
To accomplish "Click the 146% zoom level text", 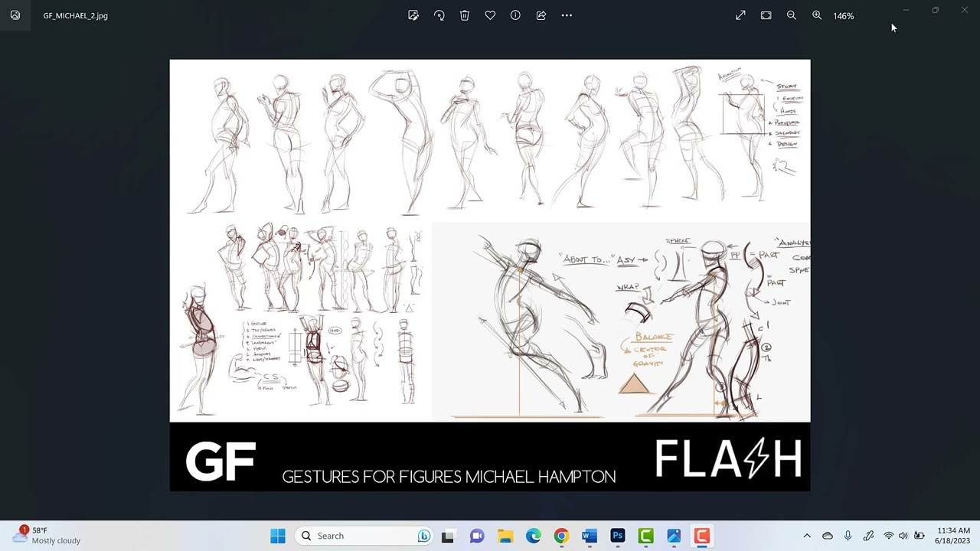I will click(843, 15).
